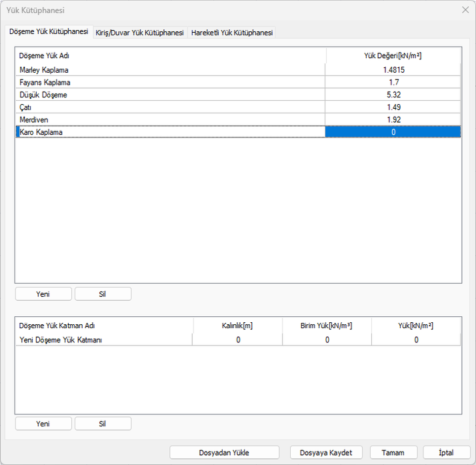476x465 pixels.
Task: Delete layer using the bottom Sil button
Action: point(103,424)
